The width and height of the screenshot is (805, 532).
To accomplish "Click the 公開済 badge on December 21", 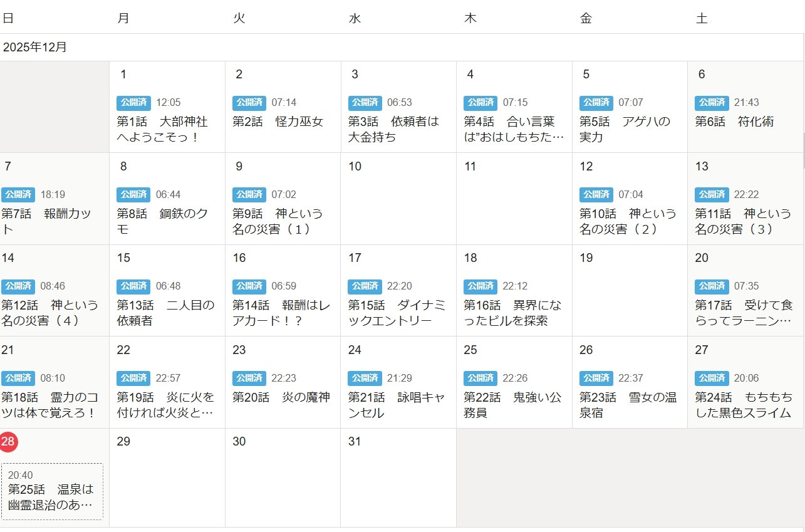I will 18,378.
